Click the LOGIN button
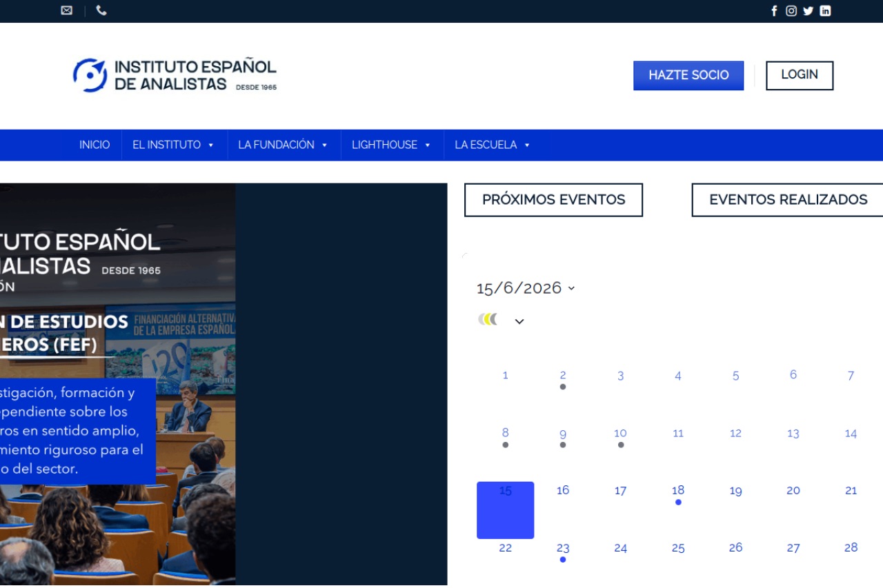The height and width of the screenshot is (588, 883). [800, 76]
